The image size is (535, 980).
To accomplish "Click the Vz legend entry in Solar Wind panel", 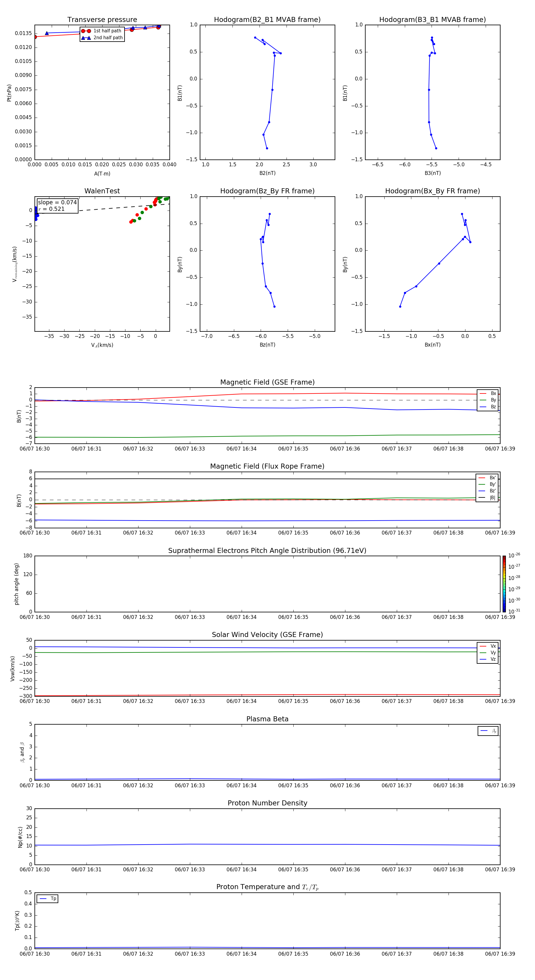I will (x=488, y=659).
